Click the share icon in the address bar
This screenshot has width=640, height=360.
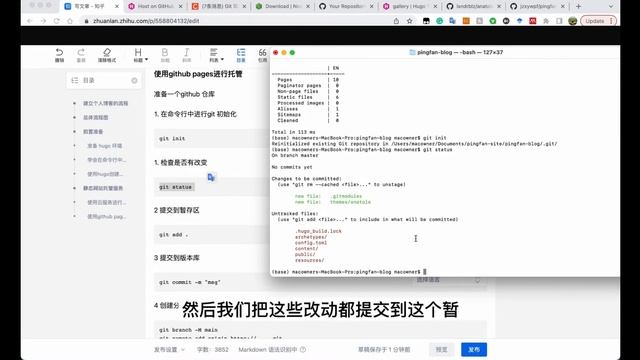click(396, 21)
